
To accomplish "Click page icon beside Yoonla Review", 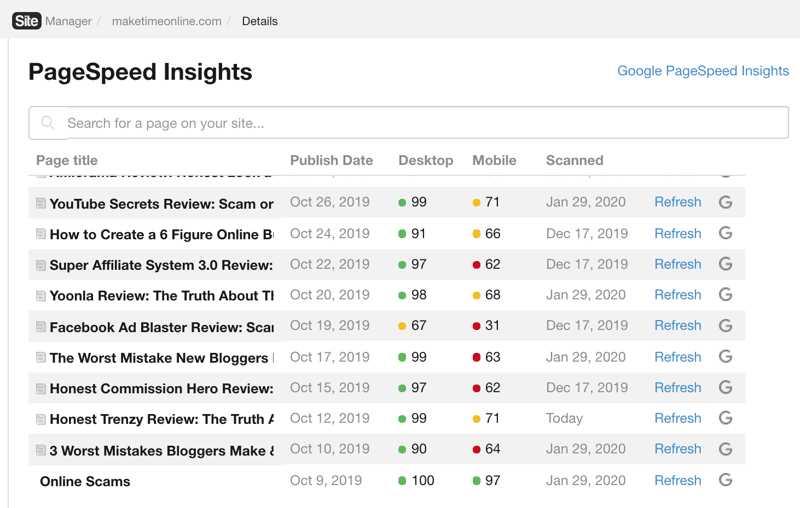I will tap(41, 295).
